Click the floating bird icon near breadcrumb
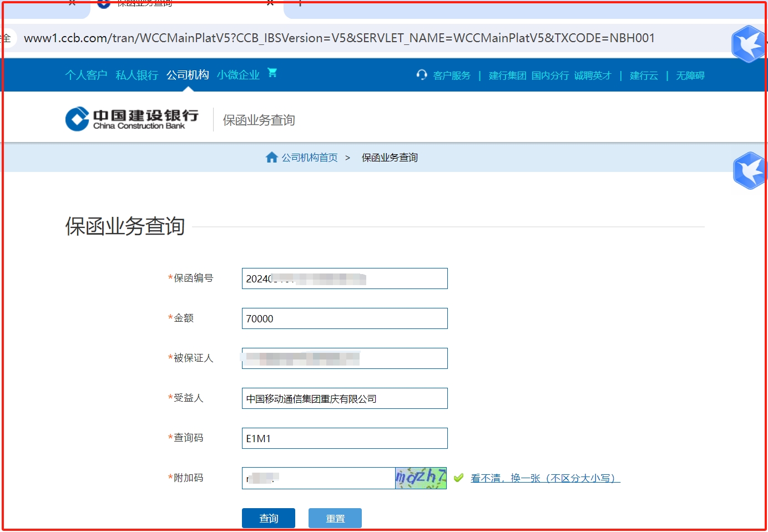This screenshot has height=532, width=768. coord(749,170)
